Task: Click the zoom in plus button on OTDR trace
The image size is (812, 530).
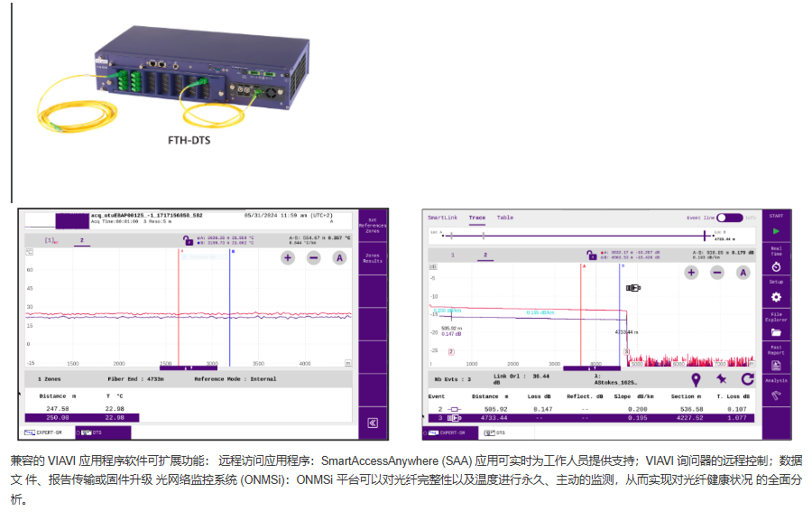Action: [691, 273]
